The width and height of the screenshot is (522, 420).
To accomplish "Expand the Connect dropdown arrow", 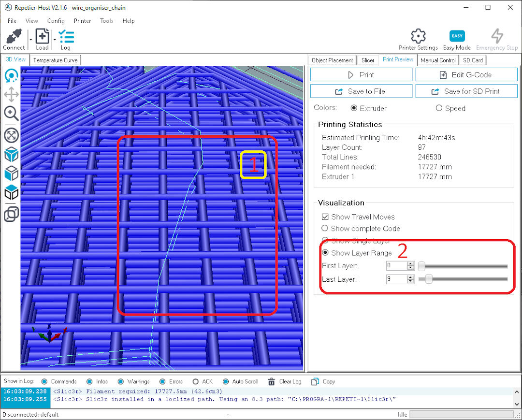I will tap(30, 40).
